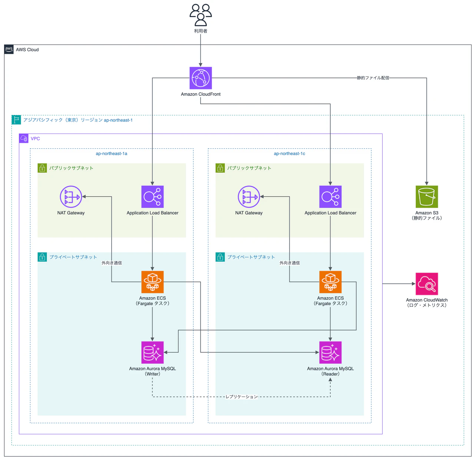Select the VPC cloud icon
The height and width of the screenshot is (461, 476).
pyautogui.click(x=24, y=138)
